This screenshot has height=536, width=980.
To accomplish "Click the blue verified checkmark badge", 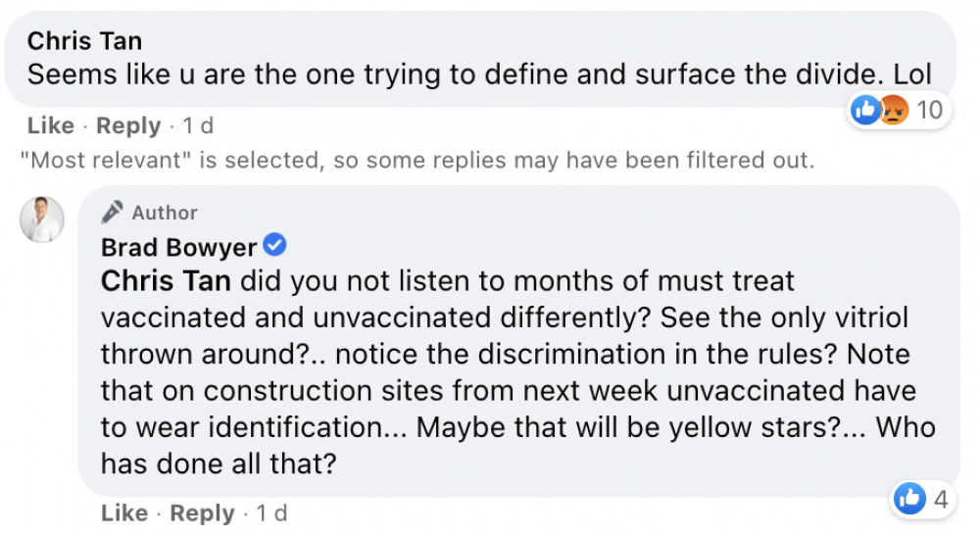I will (274, 245).
